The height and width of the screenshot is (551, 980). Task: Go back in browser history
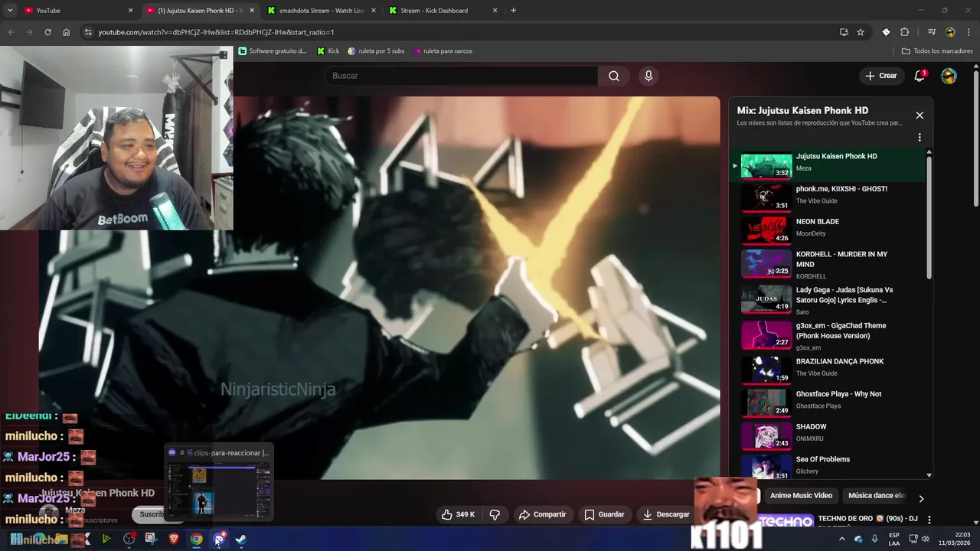click(x=11, y=32)
